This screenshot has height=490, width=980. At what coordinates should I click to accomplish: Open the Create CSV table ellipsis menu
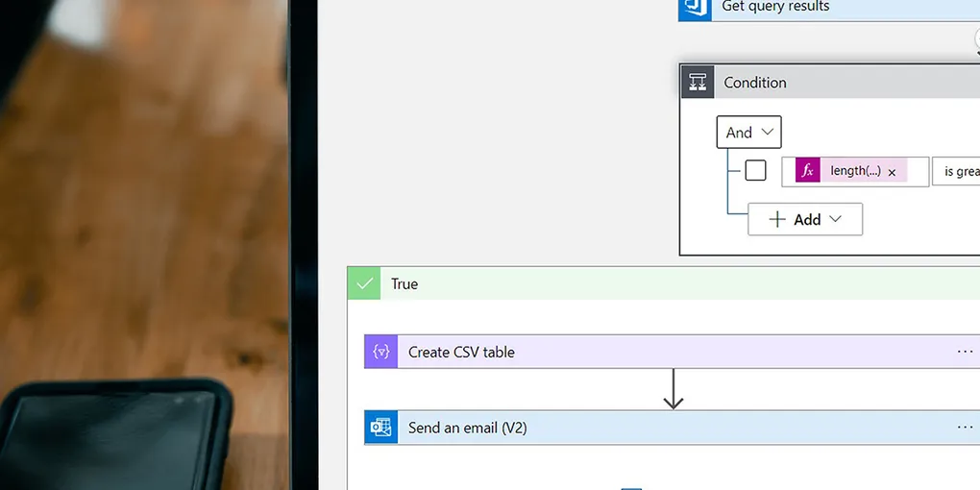(x=965, y=352)
